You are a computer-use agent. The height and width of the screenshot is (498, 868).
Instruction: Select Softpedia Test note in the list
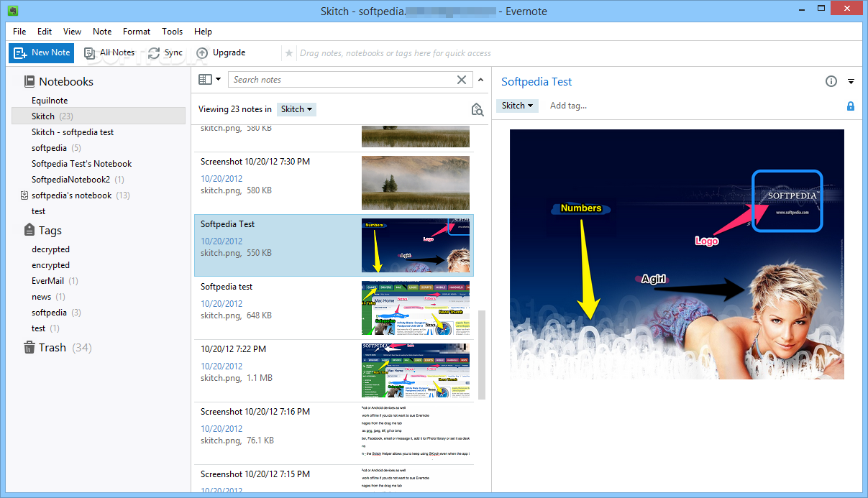click(334, 246)
